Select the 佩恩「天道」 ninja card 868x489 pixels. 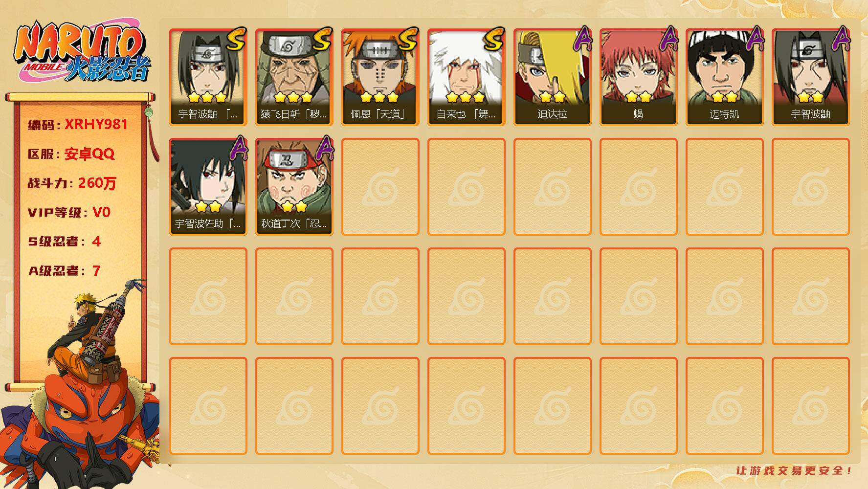pyautogui.click(x=380, y=77)
